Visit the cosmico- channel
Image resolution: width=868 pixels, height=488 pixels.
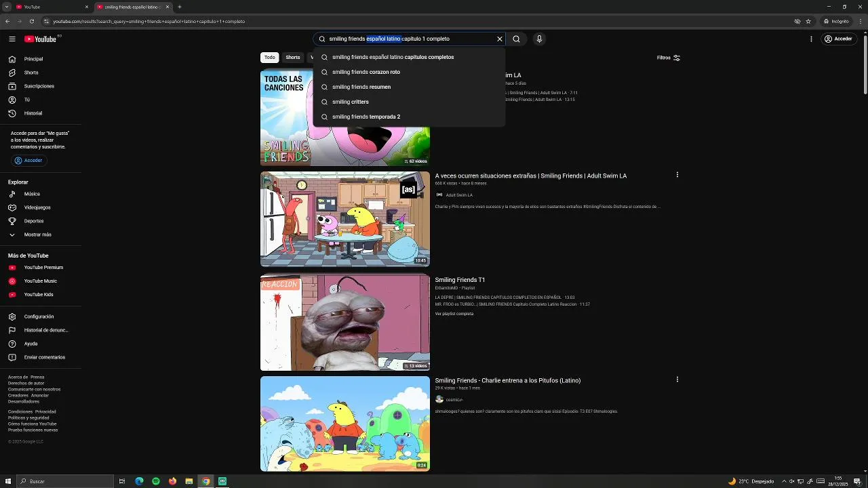(x=454, y=400)
